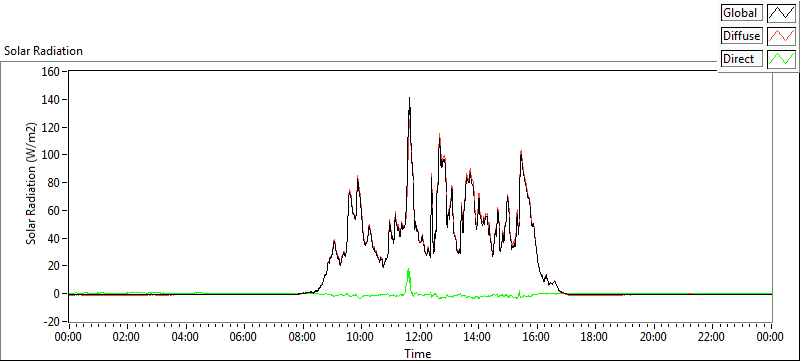The image size is (800, 361).
Task: Click the 14:00 time axis label
Action: [478, 337]
